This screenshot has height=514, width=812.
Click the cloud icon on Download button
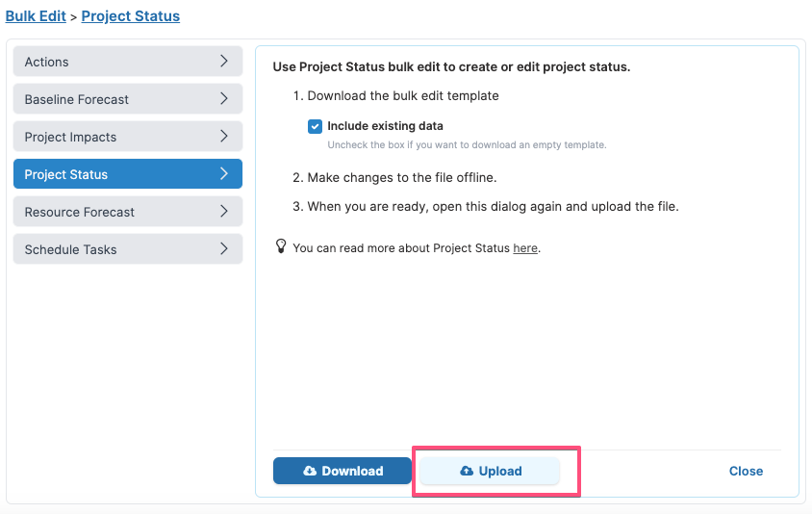tap(310, 471)
